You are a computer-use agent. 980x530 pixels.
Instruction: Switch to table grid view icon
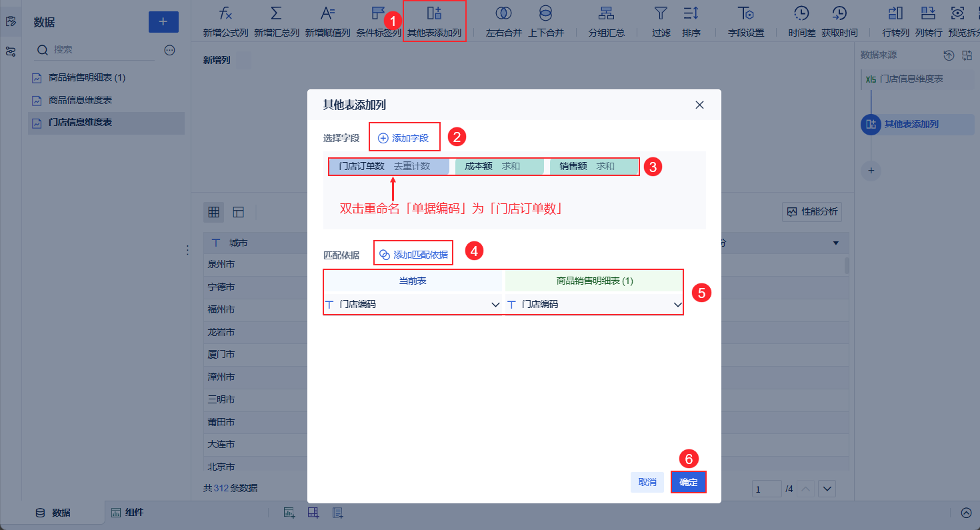coord(214,212)
